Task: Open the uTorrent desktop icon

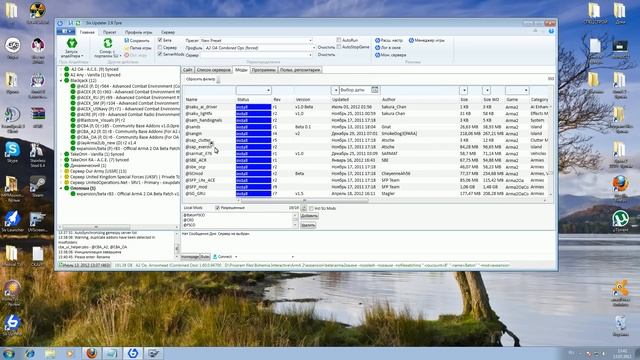Action: (x=620, y=221)
